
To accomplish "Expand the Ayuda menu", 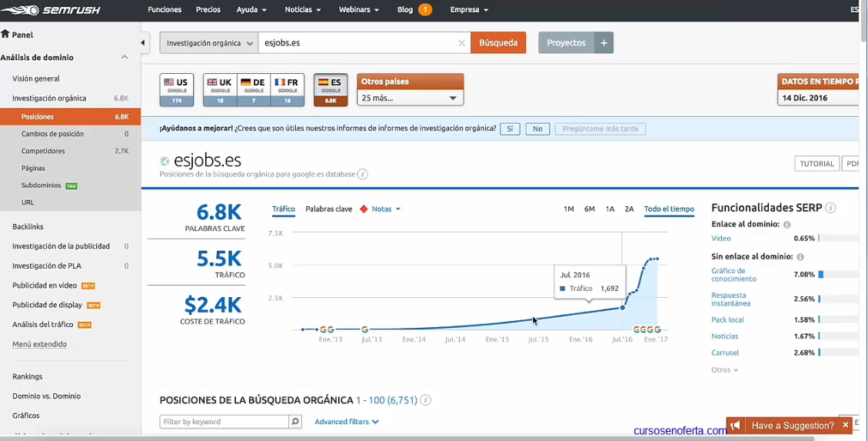I will (x=251, y=10).
